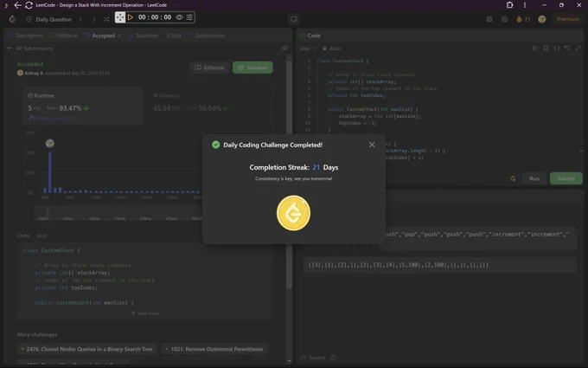Click the Run button
588x368 pixels.
click(x=534, y=178)
